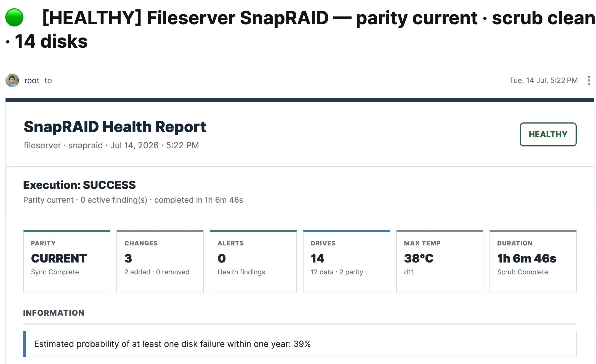This screenshot has width=596, height=364.
Task: Click the email timestamp Tue, 14 Jul
Action: 544,81
